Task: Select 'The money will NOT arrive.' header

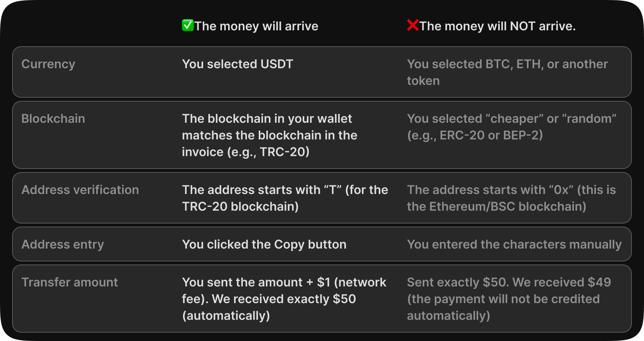Action: pos(497,26)
